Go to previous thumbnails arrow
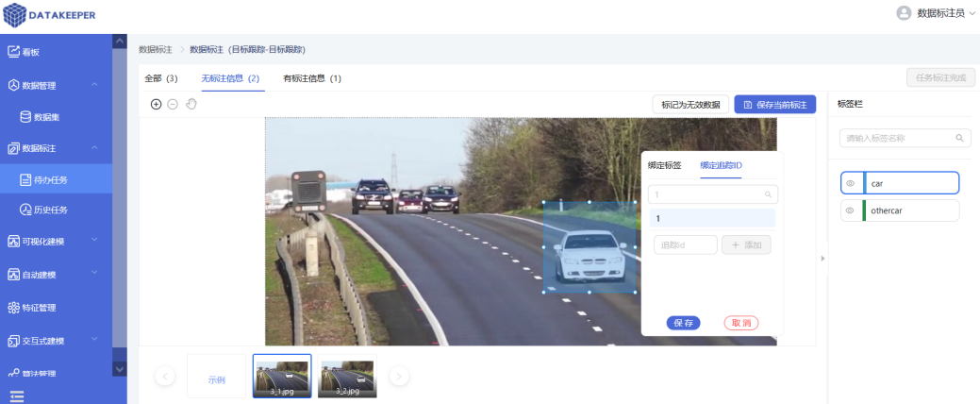This screenshot has height=404, width=980. click(x=165, y=376)
